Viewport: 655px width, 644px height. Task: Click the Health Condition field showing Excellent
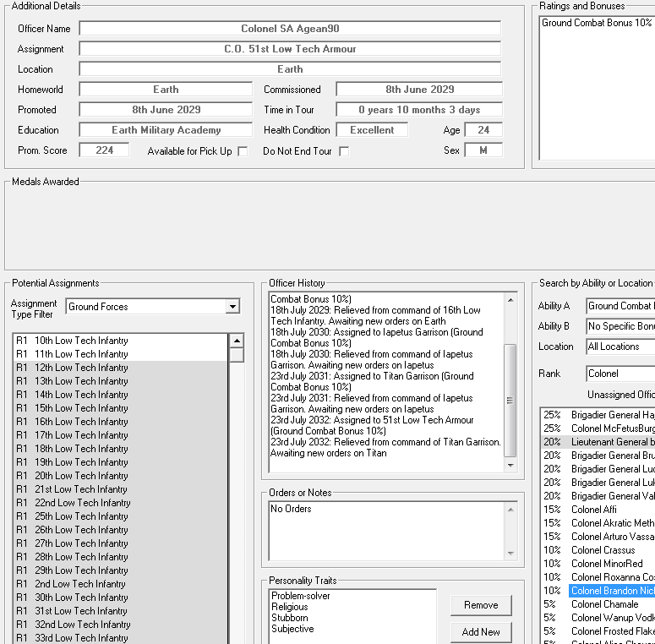tap(372, 130)
